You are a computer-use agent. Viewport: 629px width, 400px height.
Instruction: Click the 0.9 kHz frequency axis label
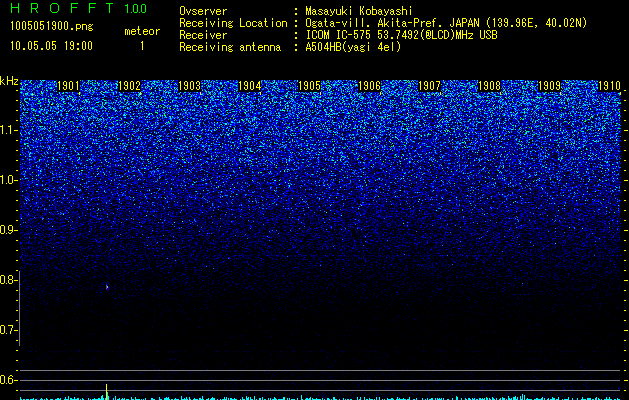(x=8, y=230)
